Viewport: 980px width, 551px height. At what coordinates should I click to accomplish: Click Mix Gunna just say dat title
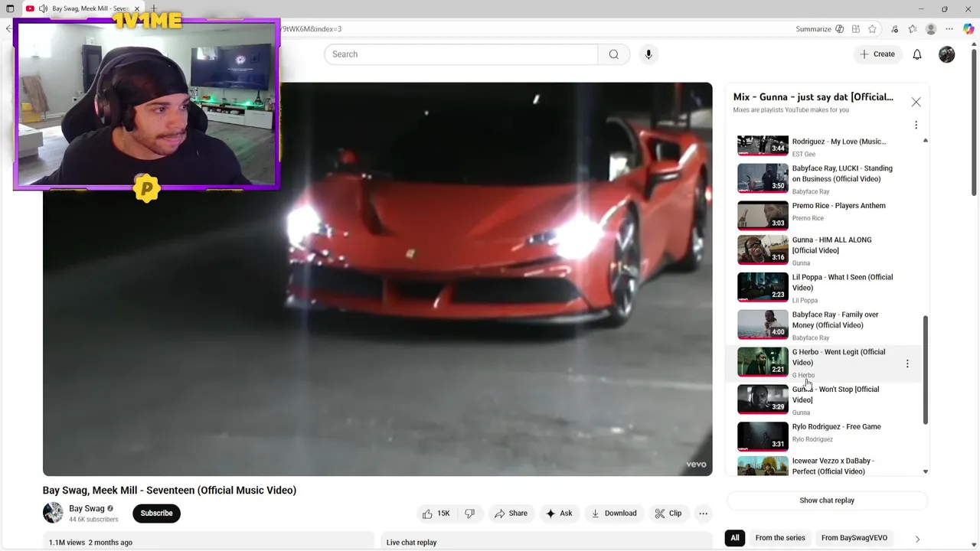[x=813, y=97]
